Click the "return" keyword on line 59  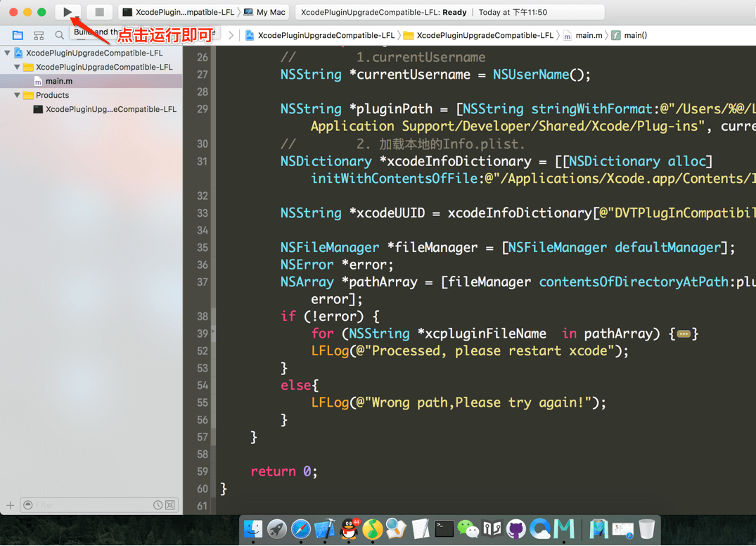273,471
